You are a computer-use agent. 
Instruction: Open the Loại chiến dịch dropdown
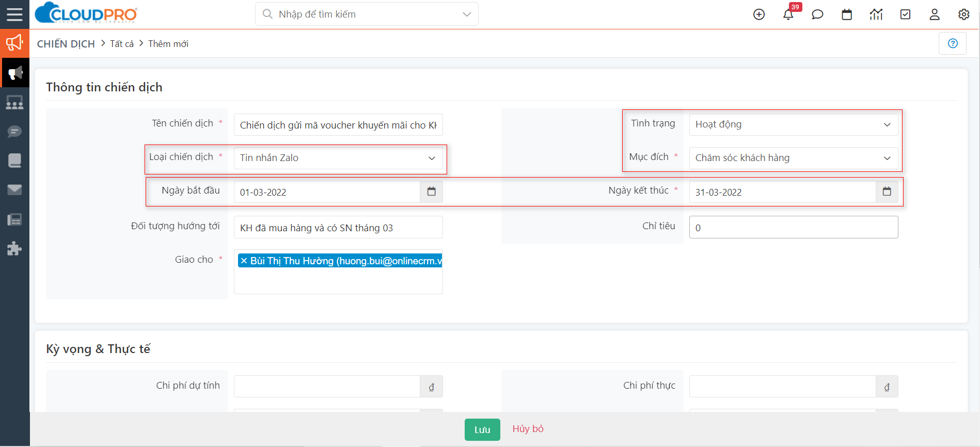point(338,158)
